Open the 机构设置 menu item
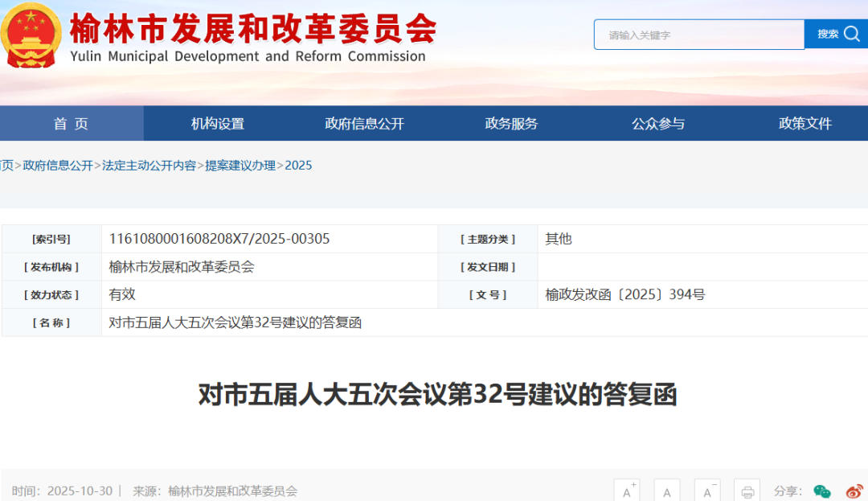The height and width of the screenshot is (501, 868). [x=217, y=122]
